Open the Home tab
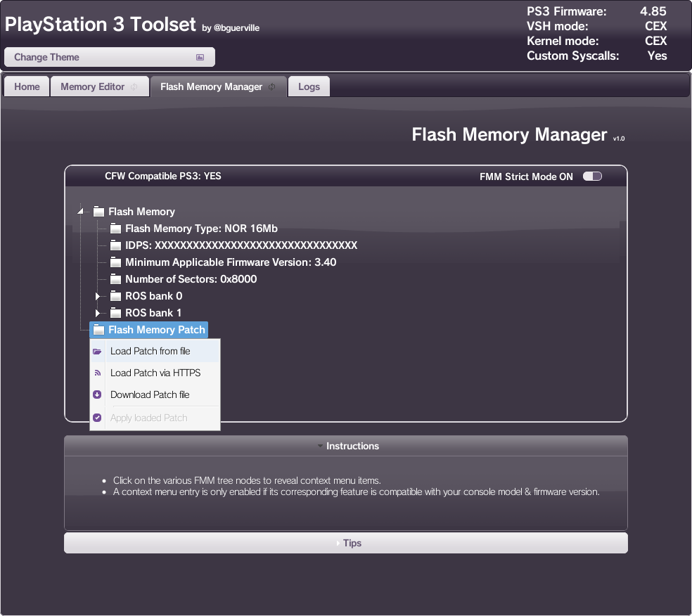 [x=26, y=86]
